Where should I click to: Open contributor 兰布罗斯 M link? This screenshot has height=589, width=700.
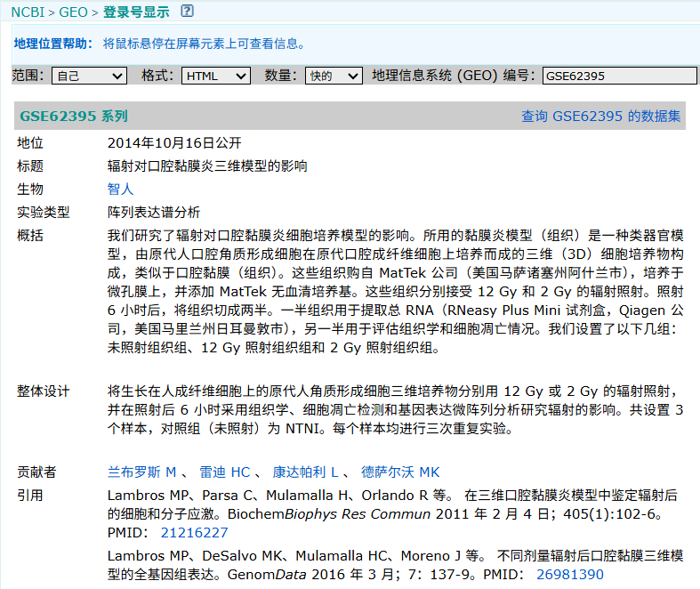click(x=142, y=472)
